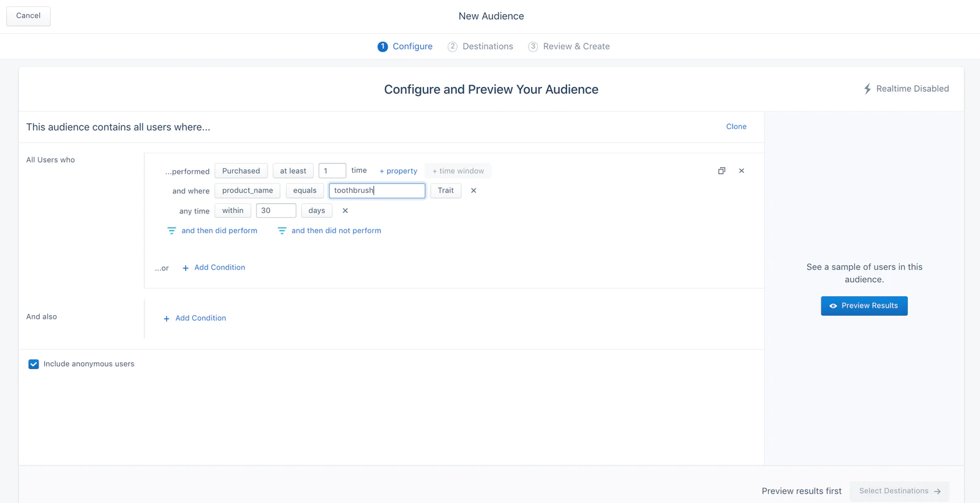Open the Purchased event dropdown
This screenshot has width=980, height=503.
241,171
